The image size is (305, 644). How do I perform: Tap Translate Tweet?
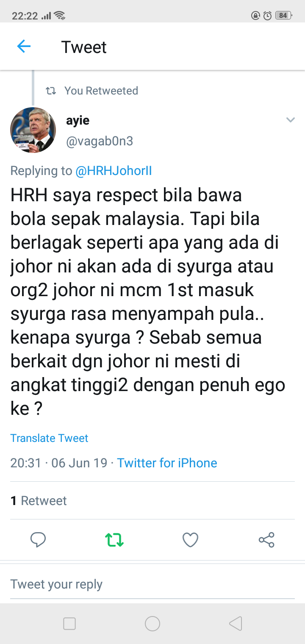tap(49, 438)
